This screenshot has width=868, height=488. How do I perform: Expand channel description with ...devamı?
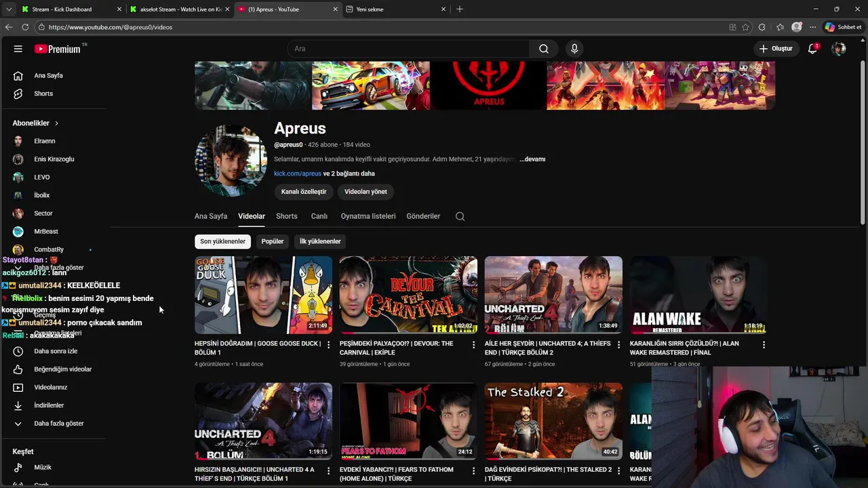click(532, 159)
